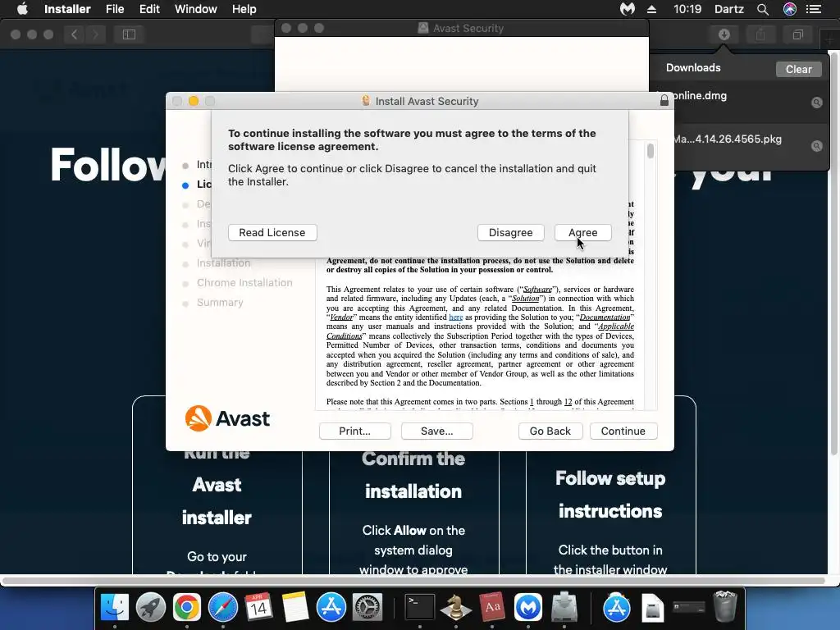The width and height of the screenshot is (840, 630).
Task: Click the Installer icon in the Dock
Action: [564, 607]
